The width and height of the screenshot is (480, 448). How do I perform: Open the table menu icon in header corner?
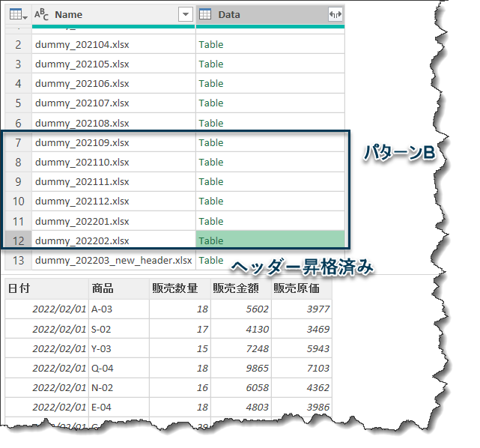click(19, 14)
